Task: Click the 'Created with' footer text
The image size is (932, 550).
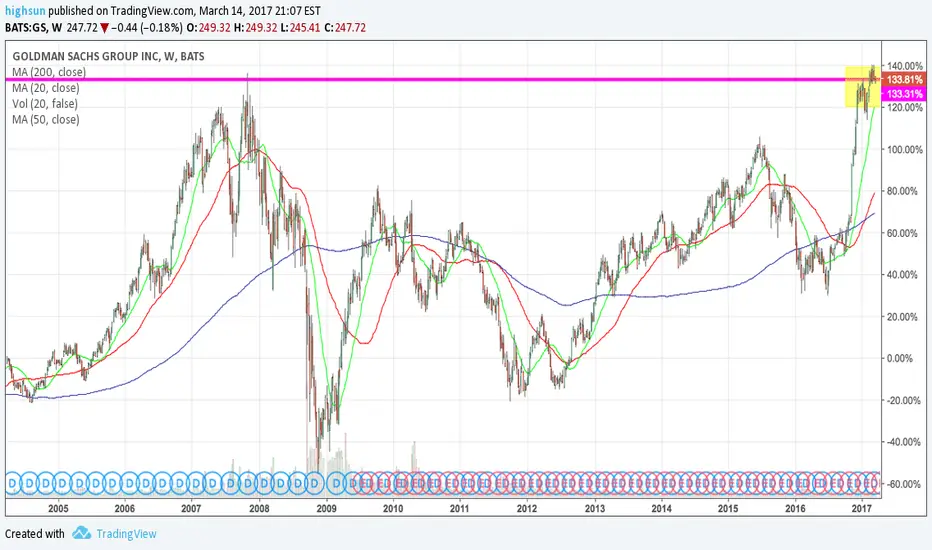Action: click(34, 534)
